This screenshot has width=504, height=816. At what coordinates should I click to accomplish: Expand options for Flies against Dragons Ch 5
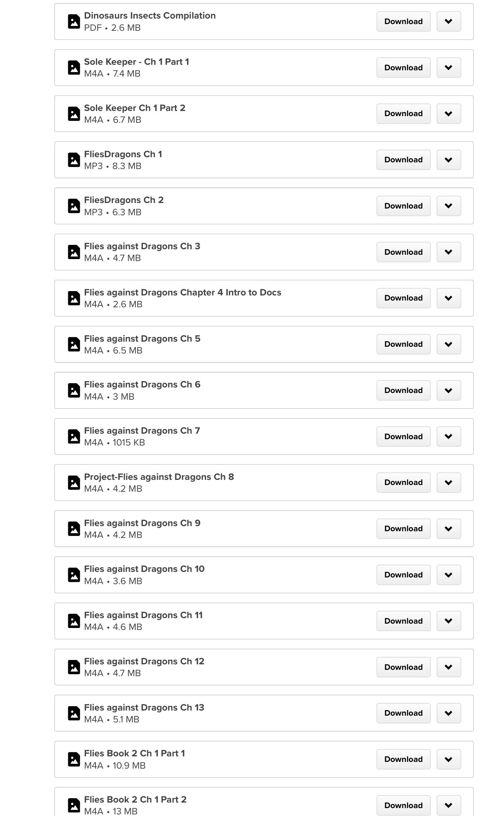pos(448,344)
